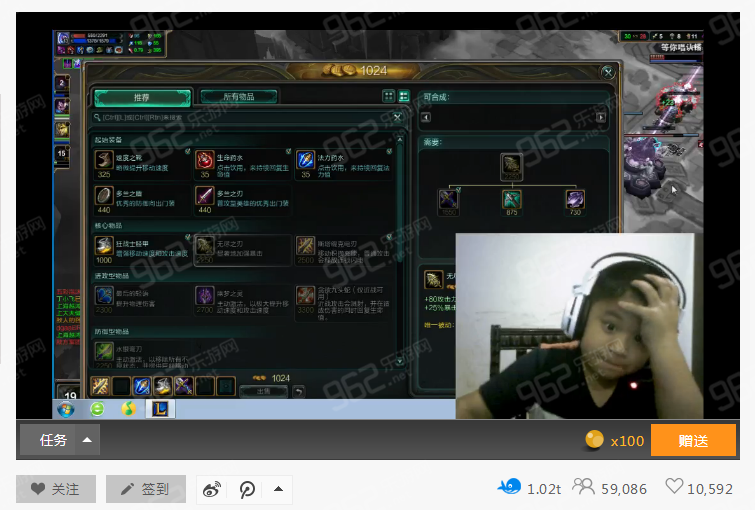This screenshot has width=755, height=510.
Task: Show previous builds-into item arrow
Action: [x=426, y=117]
